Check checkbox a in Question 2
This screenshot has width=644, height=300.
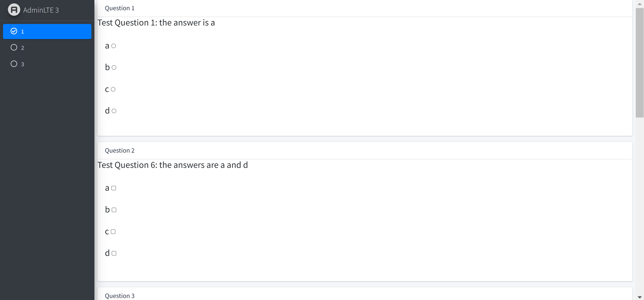[114, 188]
